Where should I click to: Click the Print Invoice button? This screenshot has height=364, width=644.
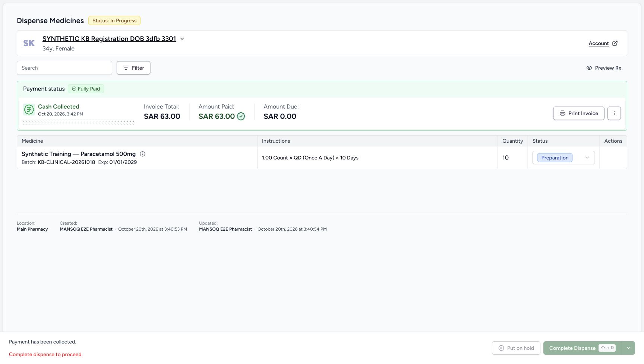click(x=579, y=113)
